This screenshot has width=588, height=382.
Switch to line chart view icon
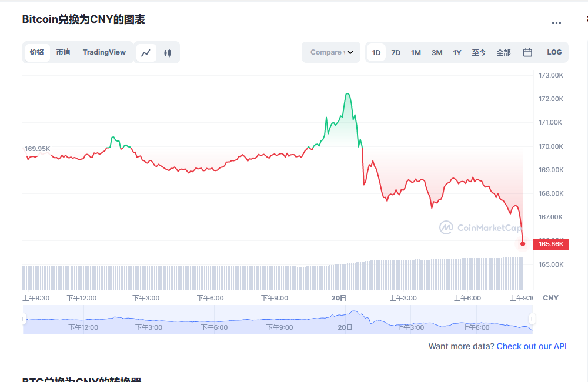click(x=146, y=52)
